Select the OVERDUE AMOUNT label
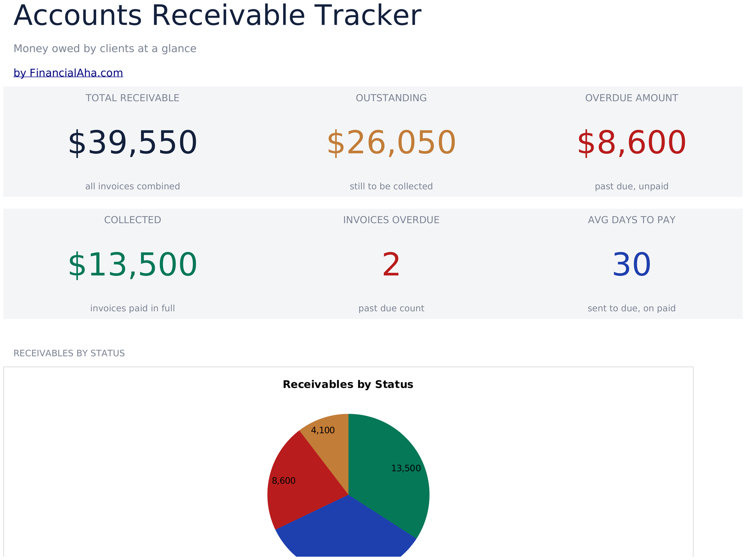The image size is (746, 560). pos(631,98)
